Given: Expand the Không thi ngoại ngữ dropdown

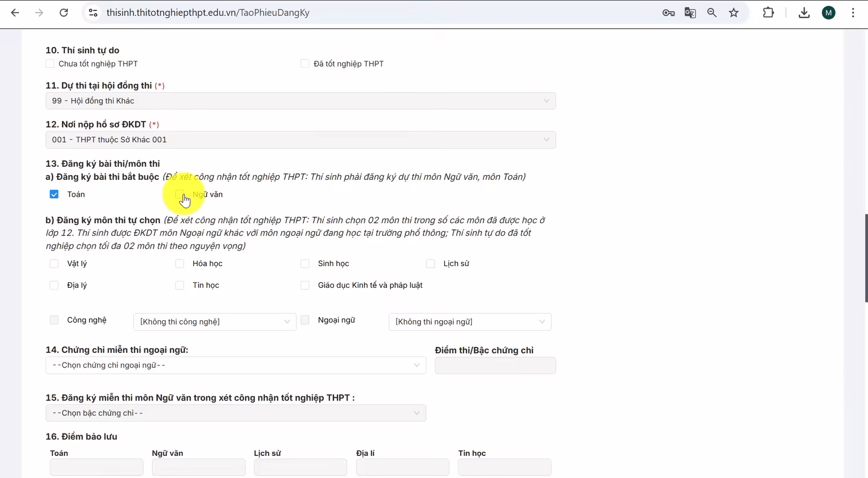Looking at the screenshot, I should [x=470, y=322].
